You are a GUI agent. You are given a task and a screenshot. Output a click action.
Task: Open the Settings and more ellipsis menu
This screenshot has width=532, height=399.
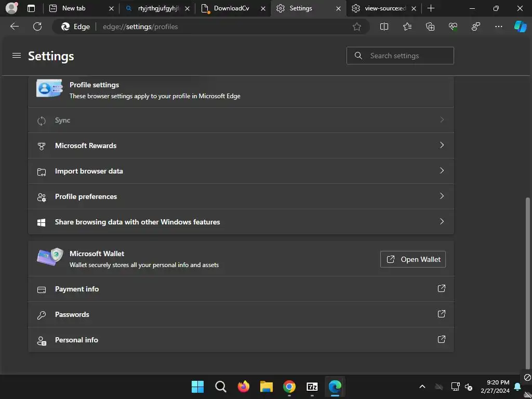[x=498, y=26]
